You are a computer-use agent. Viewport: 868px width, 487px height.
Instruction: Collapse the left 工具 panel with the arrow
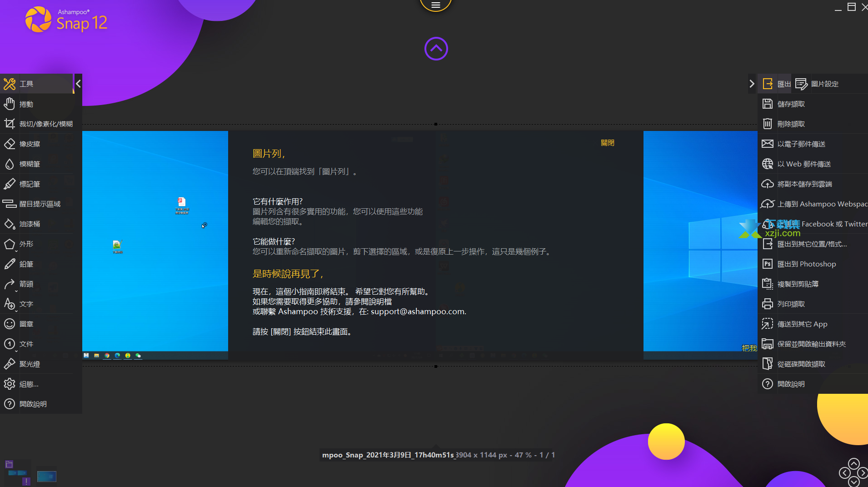coord(78,84)
